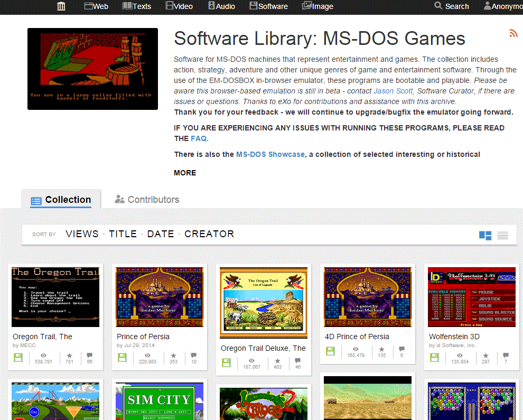Screen dimensions: 523x420
Task: Open Oregon Trail Deluxe game thumbnail
Action: [x=264, y=303]
